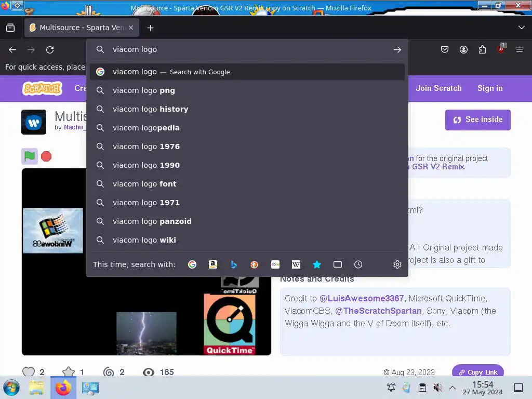Search bookmarks with the star icon
Screen dimensions: 532x399
click(317, 264)
